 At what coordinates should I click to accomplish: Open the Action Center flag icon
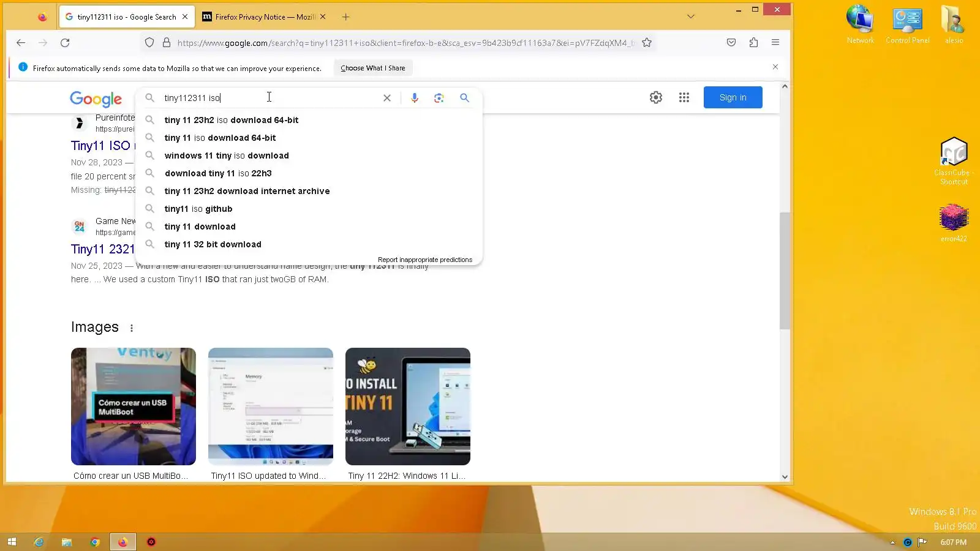click(922, 542)
